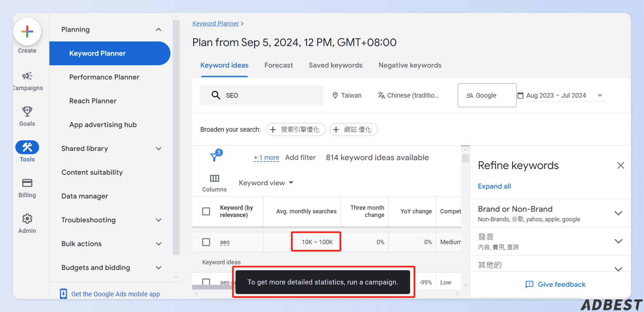Image resolution: width=644 pixels, height=312 pixels.
Task: Toggle the checkbox in the last keyword row
Action: point(206,282)
